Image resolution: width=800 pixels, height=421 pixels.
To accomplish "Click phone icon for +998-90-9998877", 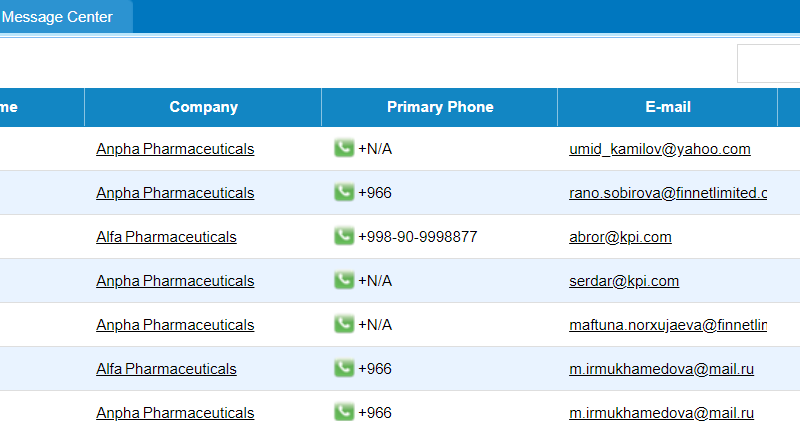I will click(x=344, y=236).
